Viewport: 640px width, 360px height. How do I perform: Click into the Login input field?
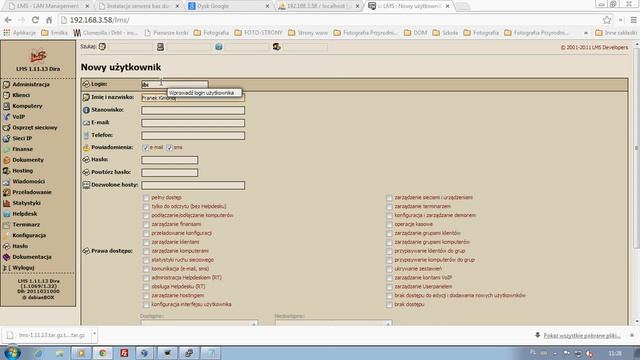pos(175,84)
